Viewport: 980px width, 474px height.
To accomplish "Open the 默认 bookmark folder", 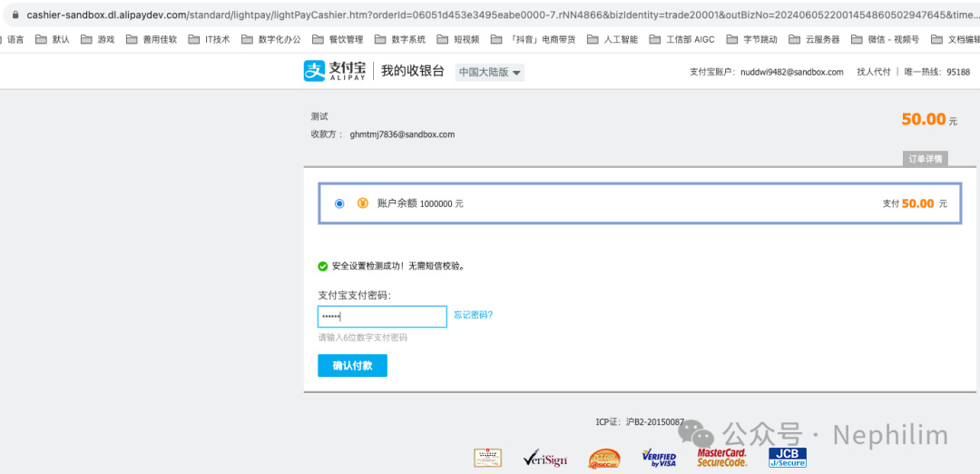I will (53, 39).
